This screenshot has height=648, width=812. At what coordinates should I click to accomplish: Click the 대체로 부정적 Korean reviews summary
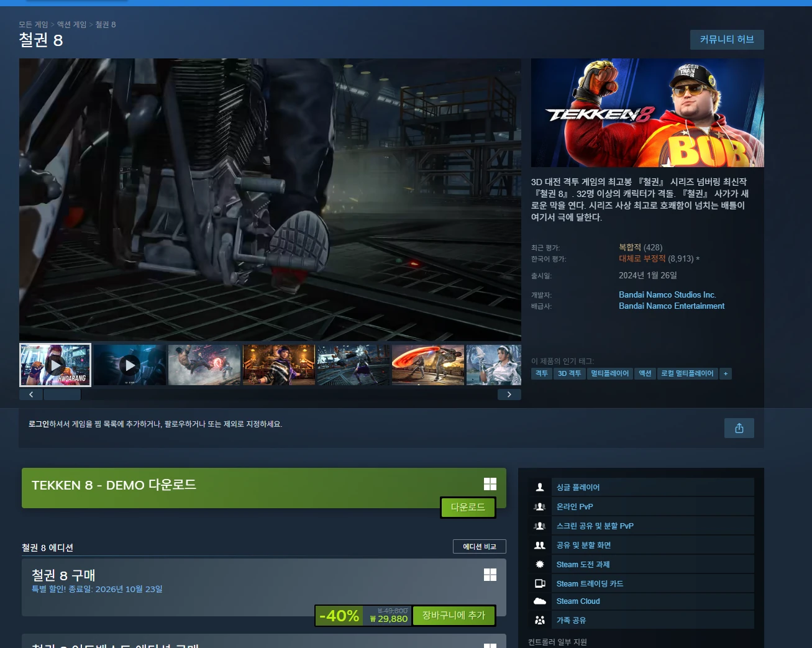[x=642, y=258]
